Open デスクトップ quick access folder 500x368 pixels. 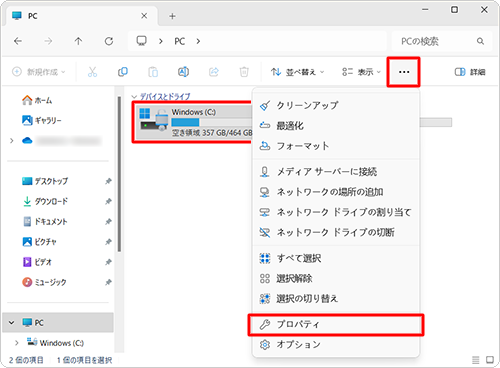coord(45,181)
